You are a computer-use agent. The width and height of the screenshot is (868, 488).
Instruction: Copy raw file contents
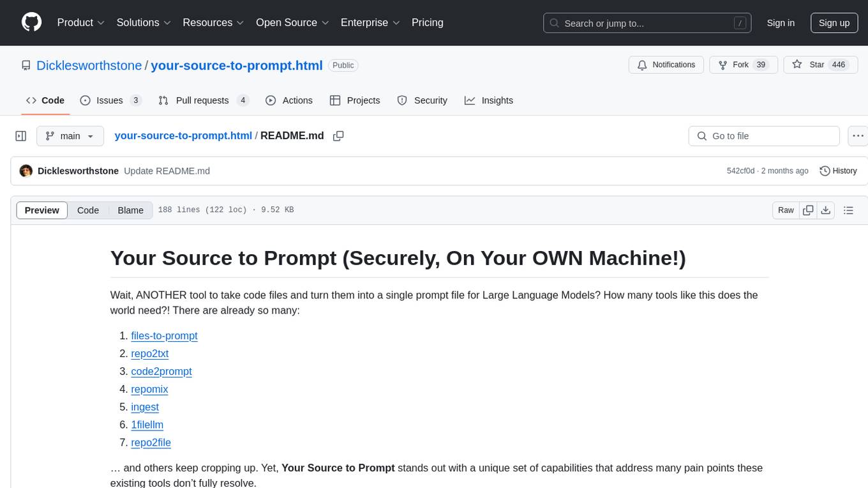tap(808, 210)
